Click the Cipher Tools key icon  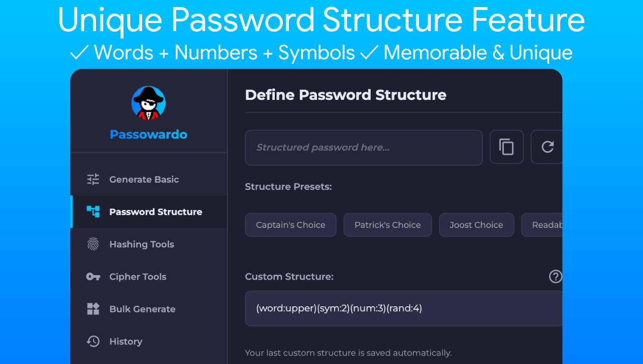coord(93,277)
